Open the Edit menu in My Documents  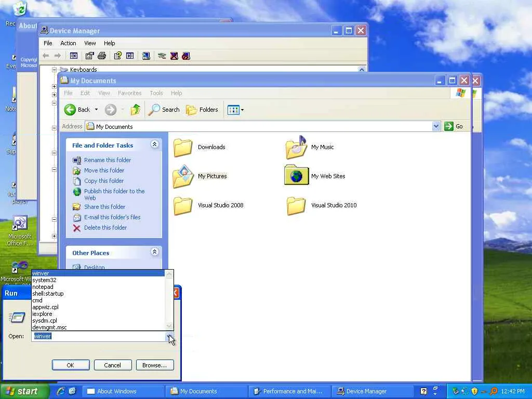pos(85,93)
